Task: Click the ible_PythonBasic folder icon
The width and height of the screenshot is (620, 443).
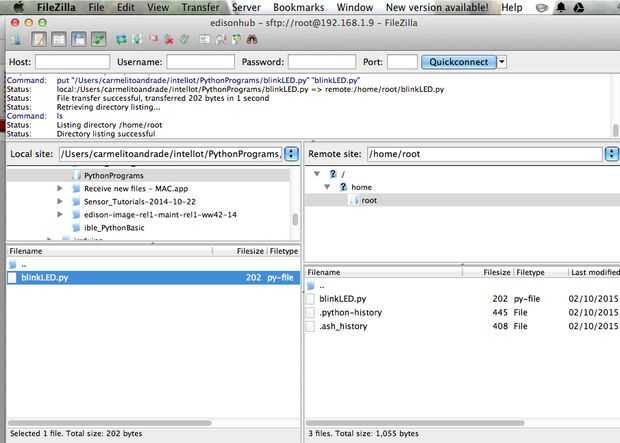Action: click(77, 228)
